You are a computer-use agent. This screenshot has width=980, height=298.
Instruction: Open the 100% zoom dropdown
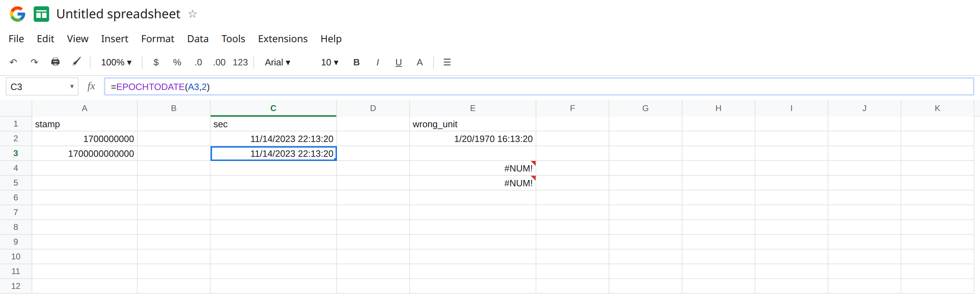[116, 62]
